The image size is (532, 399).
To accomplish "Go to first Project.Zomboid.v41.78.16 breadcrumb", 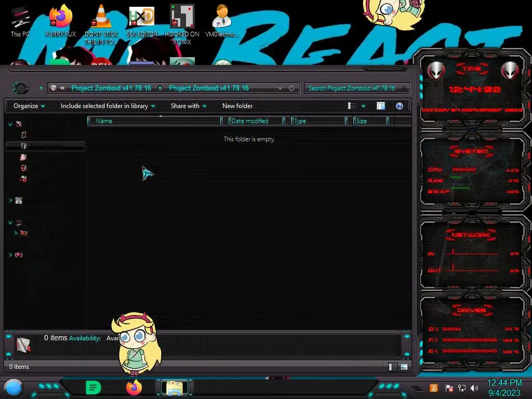I will [x=111, y=88].
